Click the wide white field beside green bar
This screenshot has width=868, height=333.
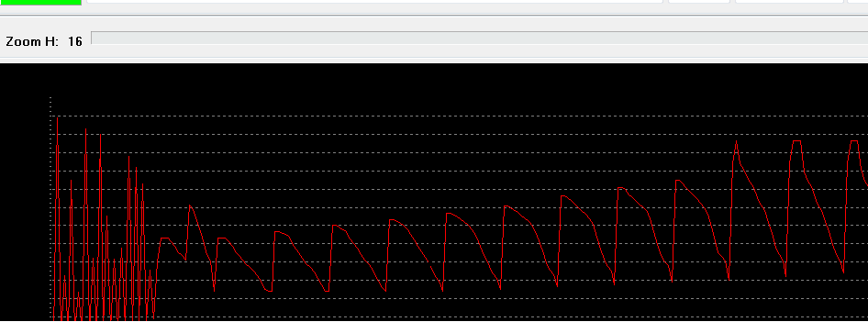click(374, 2)
